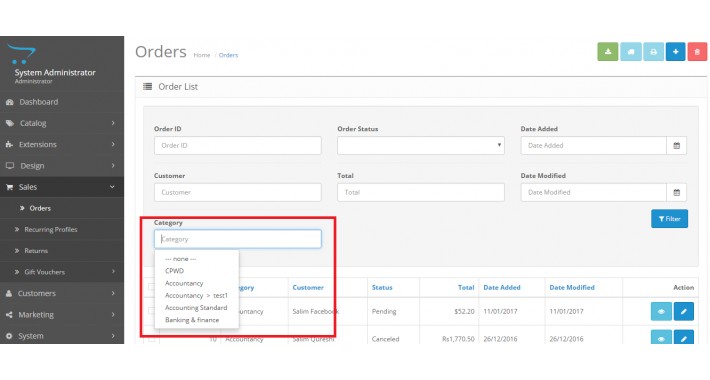Viewport: 710px width, 380px height.
Task: Expand the System menu chevron
Action: [113, 336]
